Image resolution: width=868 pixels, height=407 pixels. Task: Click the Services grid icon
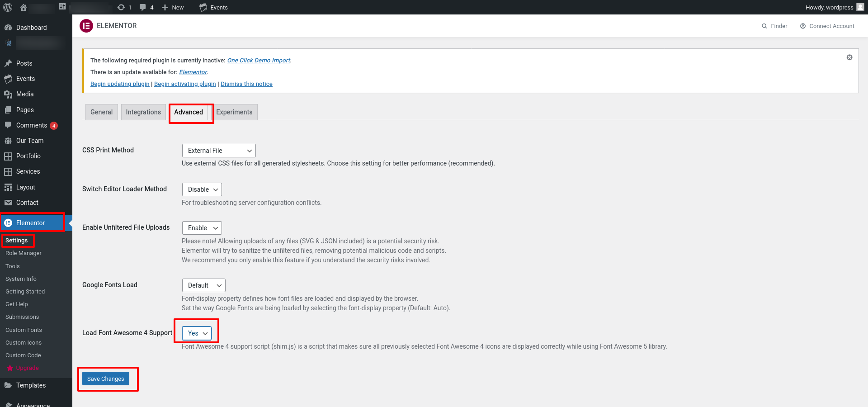click(x=8, y=172)
